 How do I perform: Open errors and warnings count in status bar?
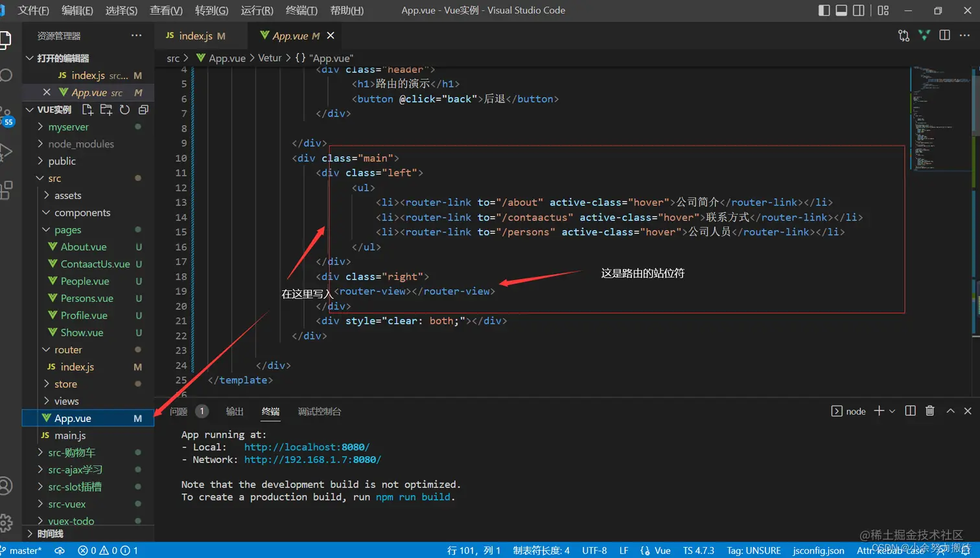[108, 550]
